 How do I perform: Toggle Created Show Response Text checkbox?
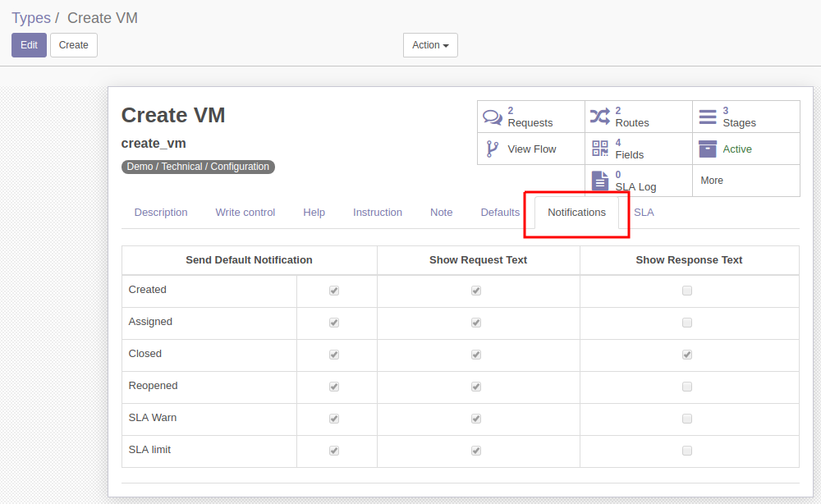coord(687,291)
